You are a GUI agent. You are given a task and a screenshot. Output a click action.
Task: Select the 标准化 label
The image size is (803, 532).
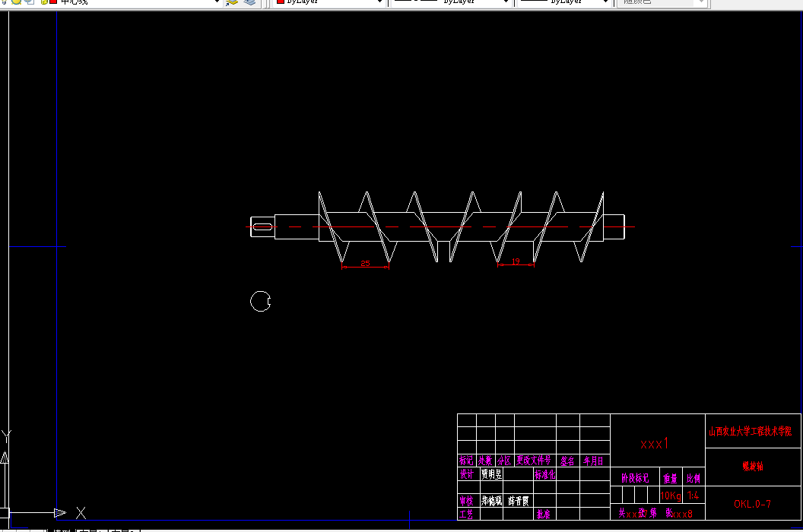tap(545, 474)
